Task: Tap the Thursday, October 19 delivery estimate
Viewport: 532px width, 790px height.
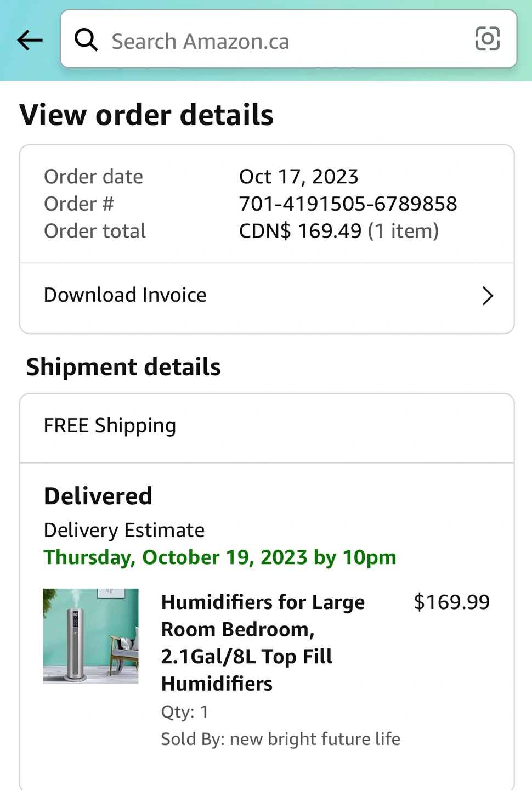Action: (220, 557)
